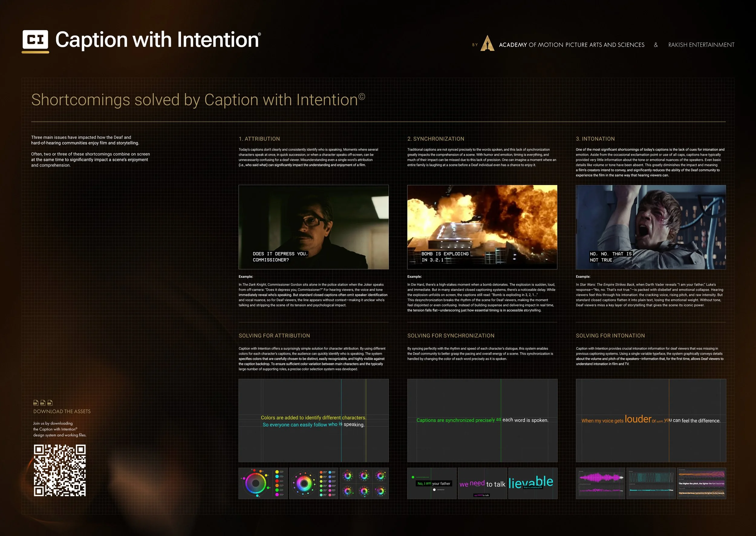Open the color wheel with swatch list thumbnail
The width and height of the screenshot is (756, 536).
pos(314,483)
